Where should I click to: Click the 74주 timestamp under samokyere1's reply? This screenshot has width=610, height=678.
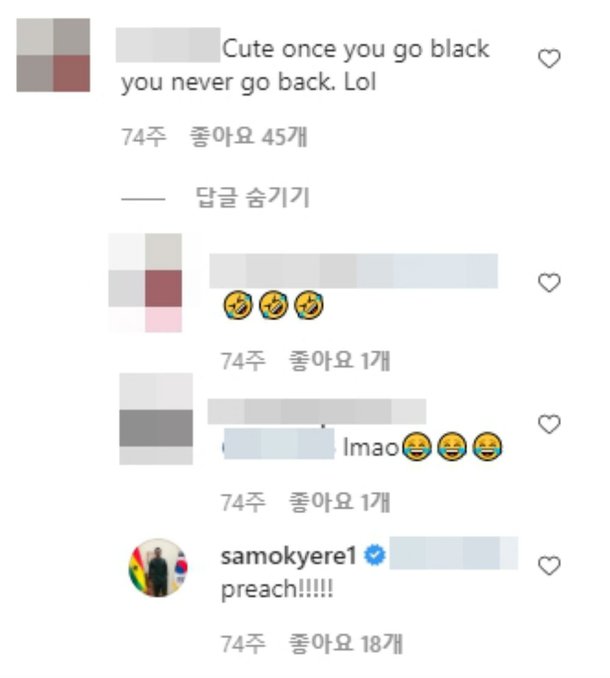coord(243,644)
